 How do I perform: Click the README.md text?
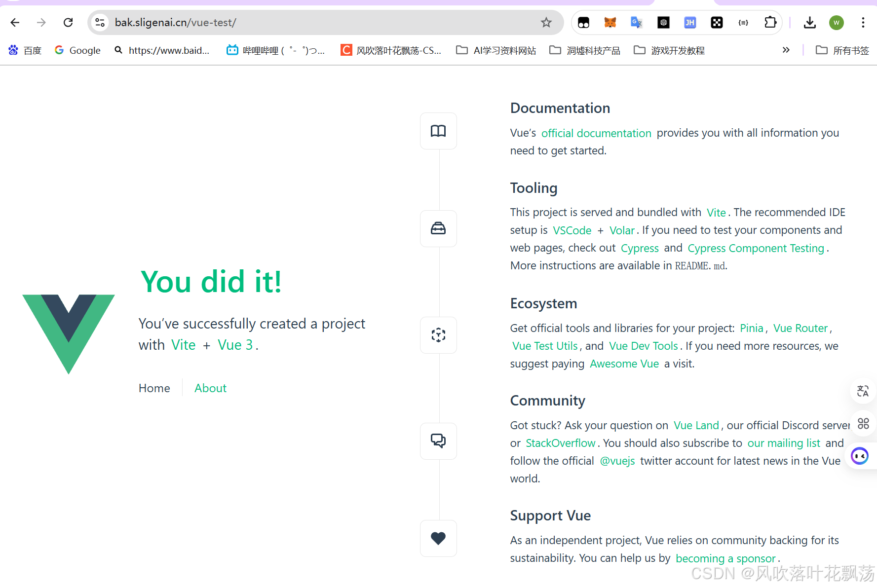pos(700,266)
